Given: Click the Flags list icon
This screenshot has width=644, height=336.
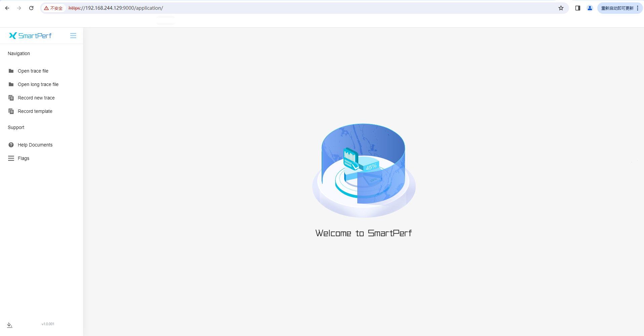Looking at the screenshot, I should point(11,158).
